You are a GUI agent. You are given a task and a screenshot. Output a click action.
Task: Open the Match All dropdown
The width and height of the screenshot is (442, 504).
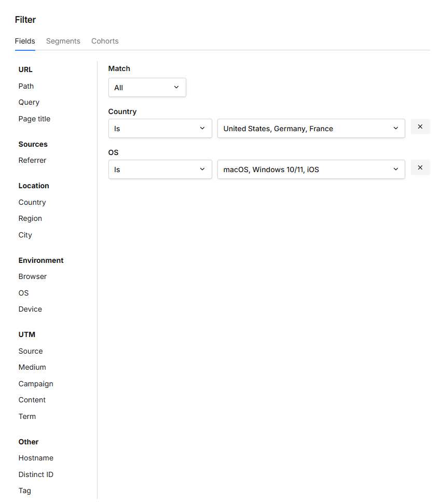pyautogui.click(x=147, y=88)
